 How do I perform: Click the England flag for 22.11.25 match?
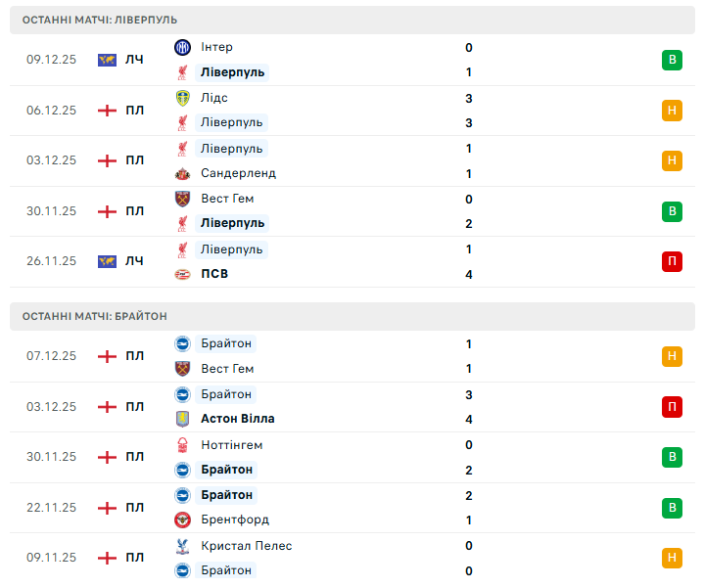pos(108,508)
